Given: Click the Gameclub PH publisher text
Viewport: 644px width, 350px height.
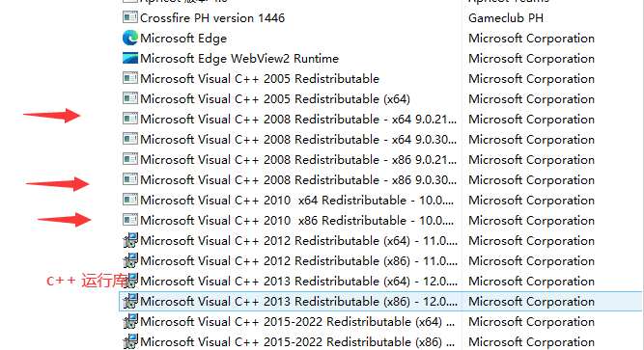Looking at the screenshot, I should pyautogui.click(x=506, y=18).
